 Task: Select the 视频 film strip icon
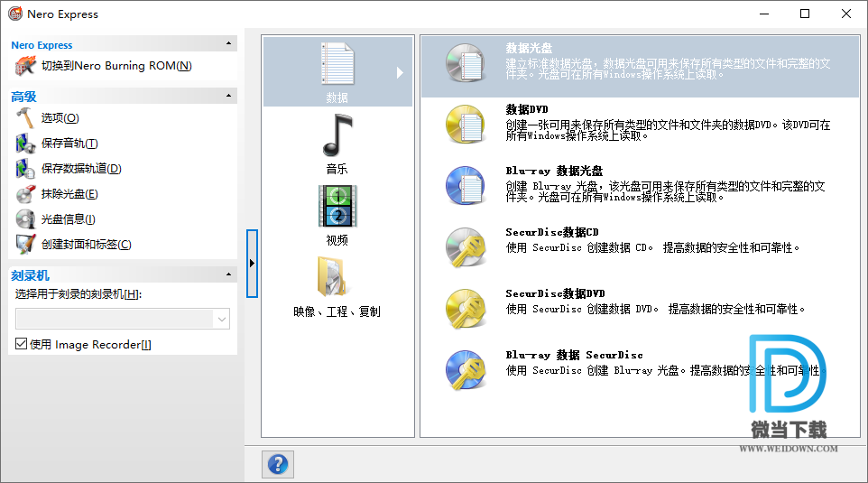tap(337, 206)
